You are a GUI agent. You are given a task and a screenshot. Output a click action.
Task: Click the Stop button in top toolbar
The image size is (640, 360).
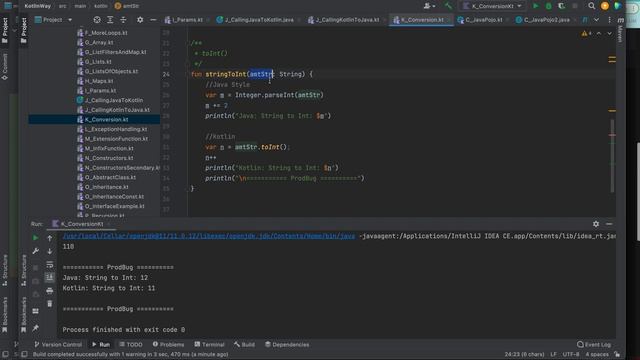pos(575,6)
